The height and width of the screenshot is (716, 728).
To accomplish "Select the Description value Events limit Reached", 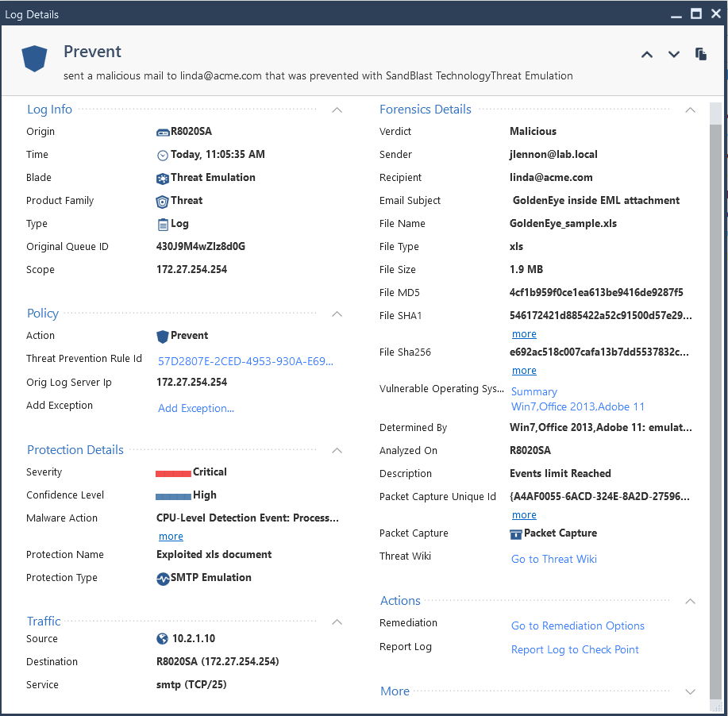I will (x=560, y=474).
